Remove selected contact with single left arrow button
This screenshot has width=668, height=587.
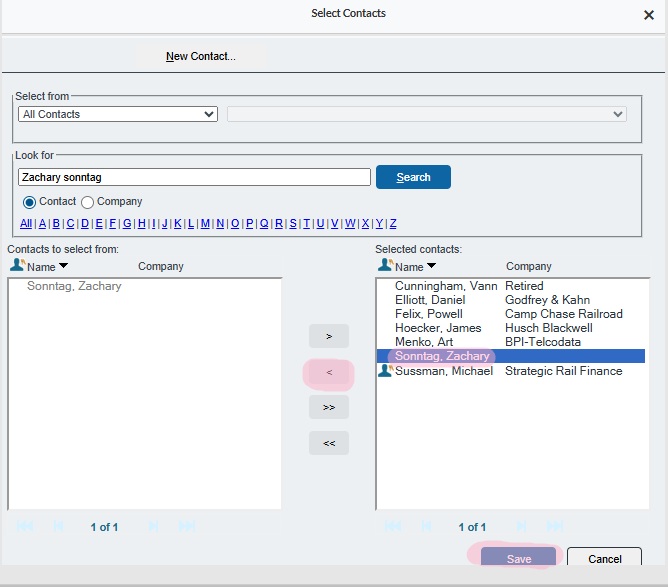coord(329,373)
